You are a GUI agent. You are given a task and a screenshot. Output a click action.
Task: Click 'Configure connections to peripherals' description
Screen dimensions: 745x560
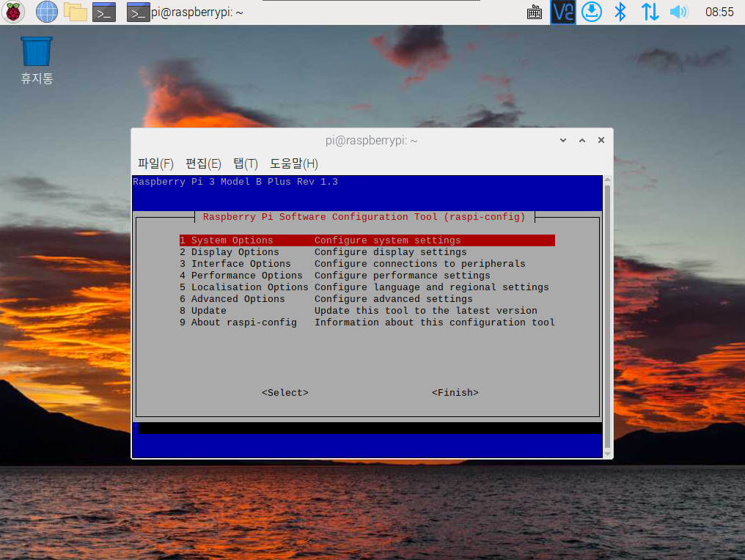pos(420,264)
